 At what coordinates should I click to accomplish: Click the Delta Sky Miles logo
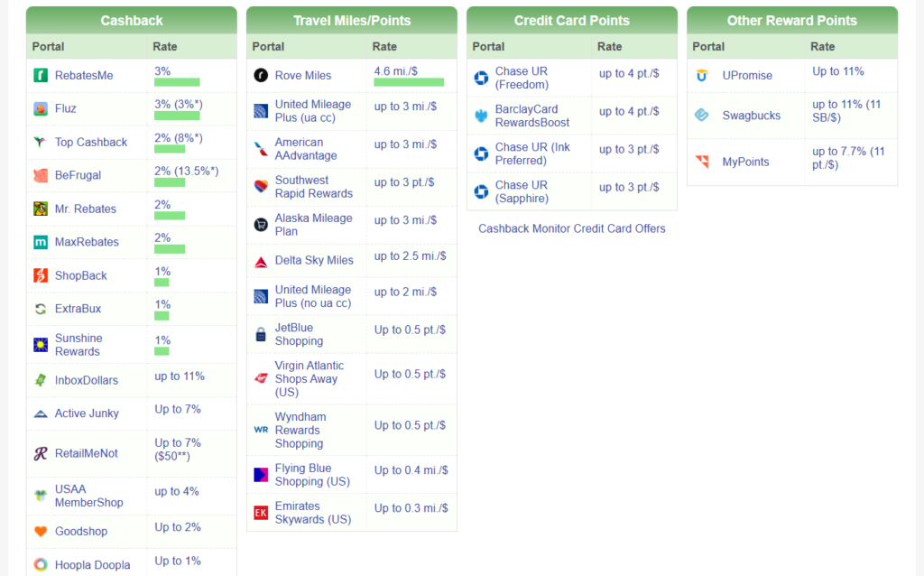coord(261,261)
